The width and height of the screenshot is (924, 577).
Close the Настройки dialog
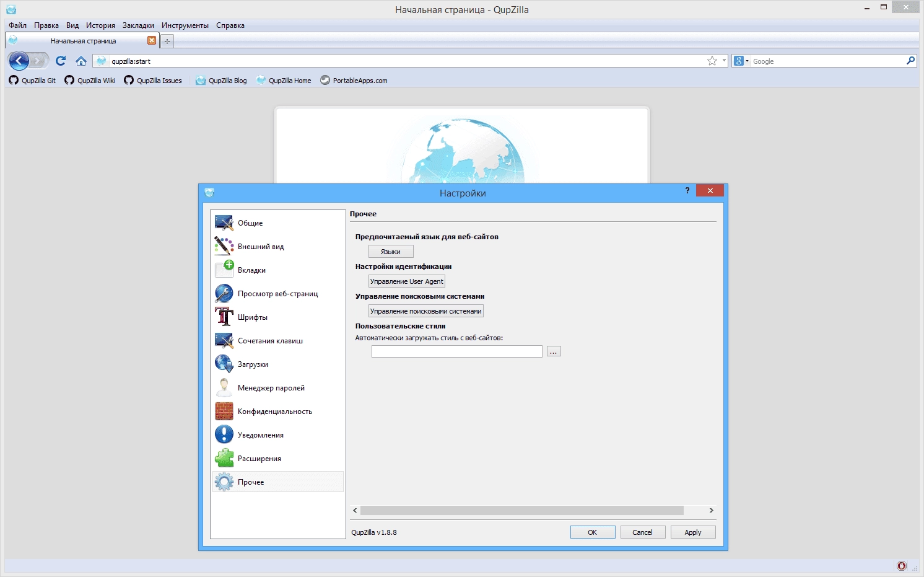pyautogui.click(x=710, y=190)
